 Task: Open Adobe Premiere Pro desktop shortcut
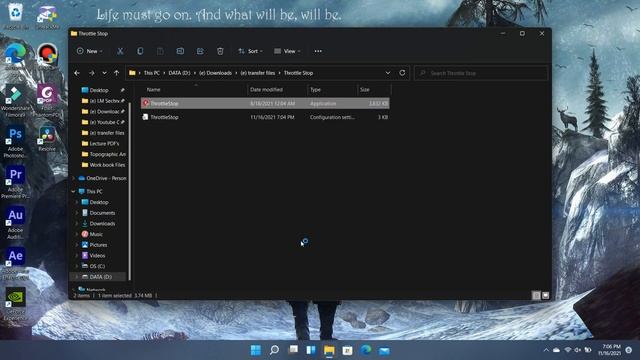[15, 182]
